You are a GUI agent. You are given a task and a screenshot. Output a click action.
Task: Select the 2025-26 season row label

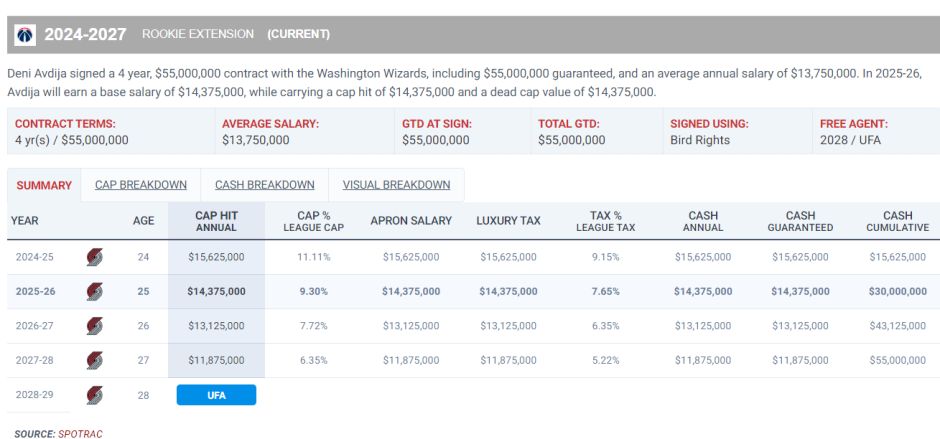36,292
